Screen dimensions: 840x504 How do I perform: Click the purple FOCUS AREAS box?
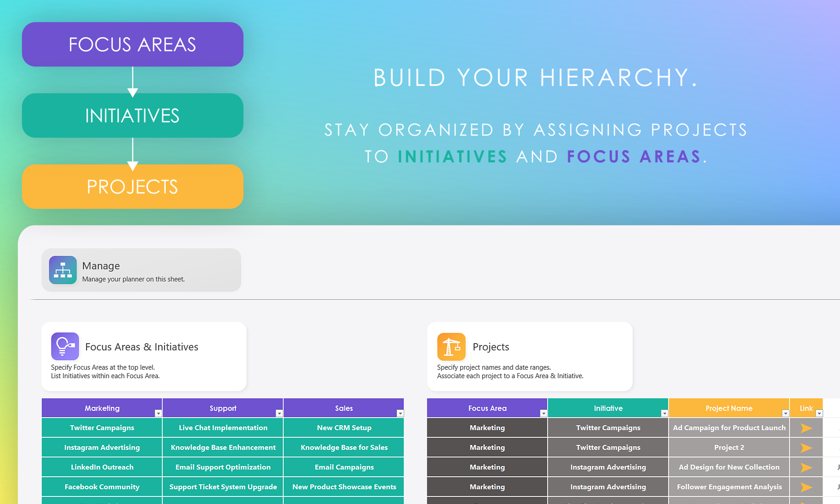(x=133, y=44)
